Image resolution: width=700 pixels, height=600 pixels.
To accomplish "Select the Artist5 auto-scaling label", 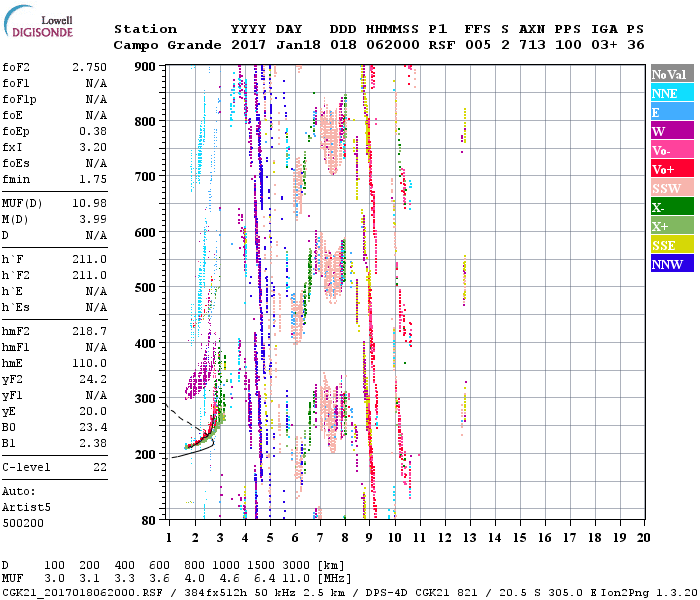I will click(x=24, y=507).
